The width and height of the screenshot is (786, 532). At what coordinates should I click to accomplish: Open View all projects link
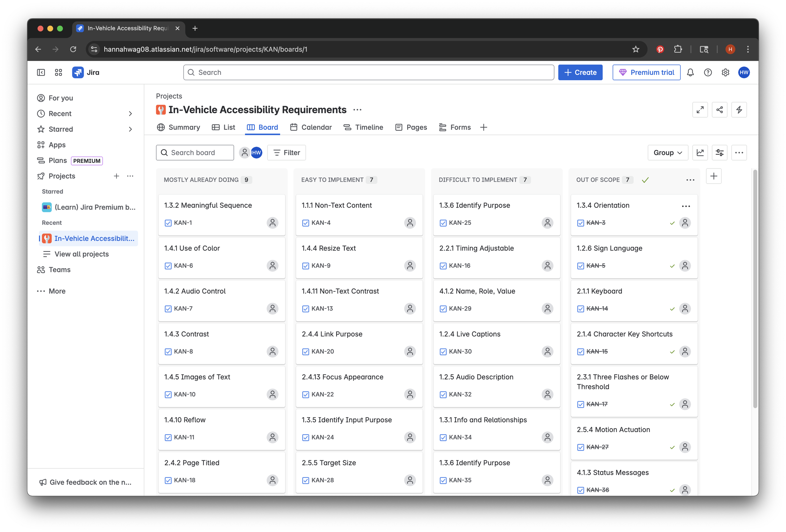pos(81,254)
